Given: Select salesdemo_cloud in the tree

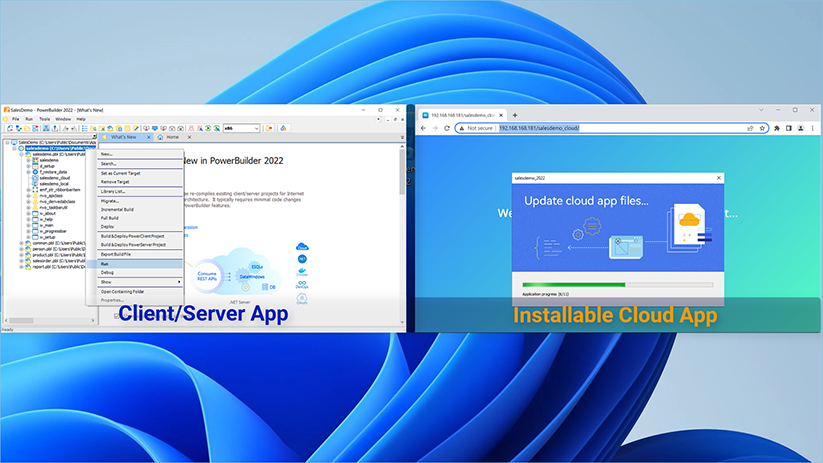Looking at the screenshot, I should [x=55, y=178].
